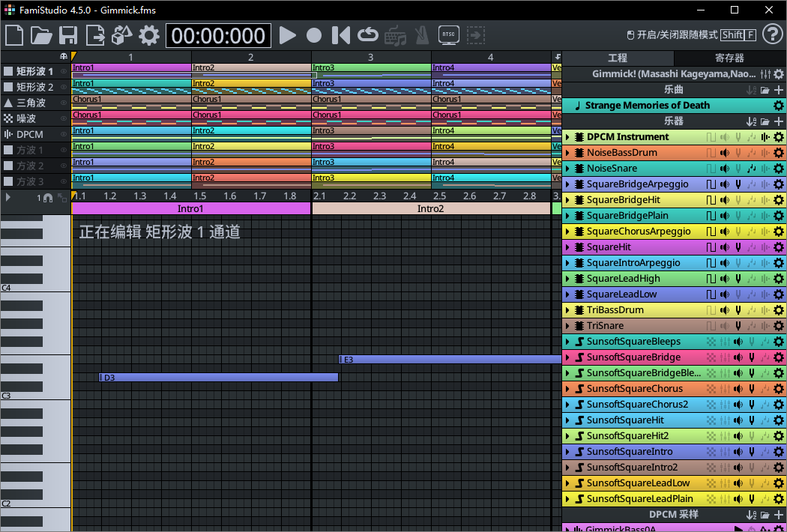Edit the arpeggio envelope of NoiseSnare
Image resolution: width=787 pixels, height=532 pixels.
(752, 168)
